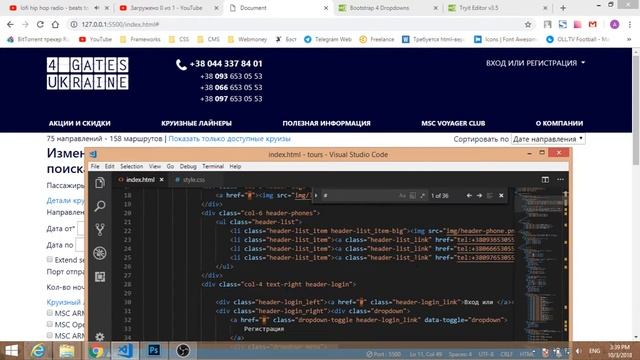Image resolution: width=640 pixels, height=360 pixels.
Task: Open the Explorer view in VS Code
Action: (x=100, y=183)
